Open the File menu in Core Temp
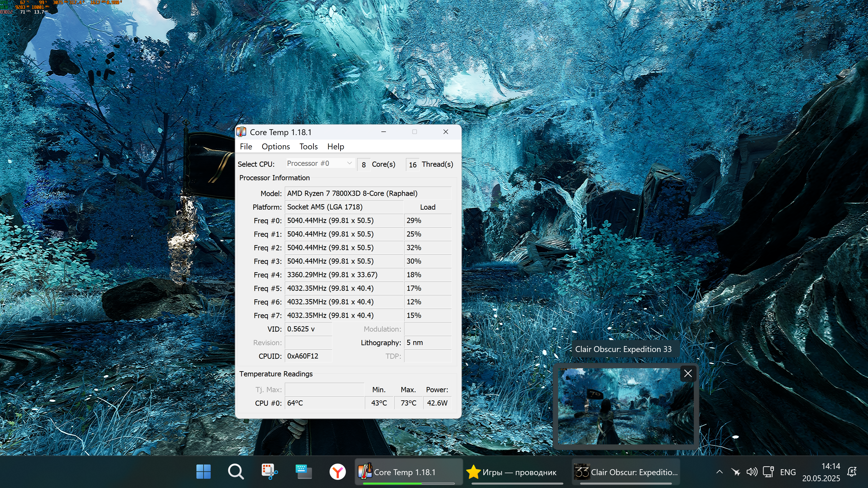The height and width of the screenshot is (488, 868). tap(246, 146)
